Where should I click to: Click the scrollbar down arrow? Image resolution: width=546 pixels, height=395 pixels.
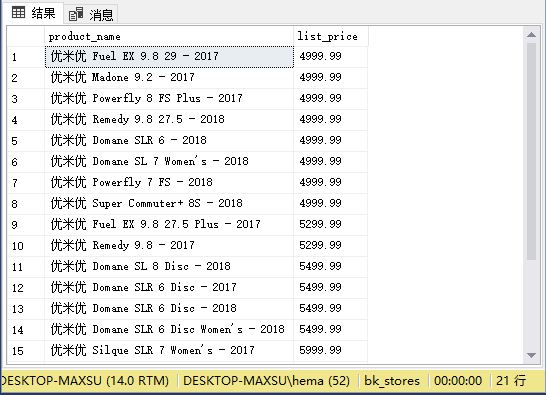coord(531,355)
